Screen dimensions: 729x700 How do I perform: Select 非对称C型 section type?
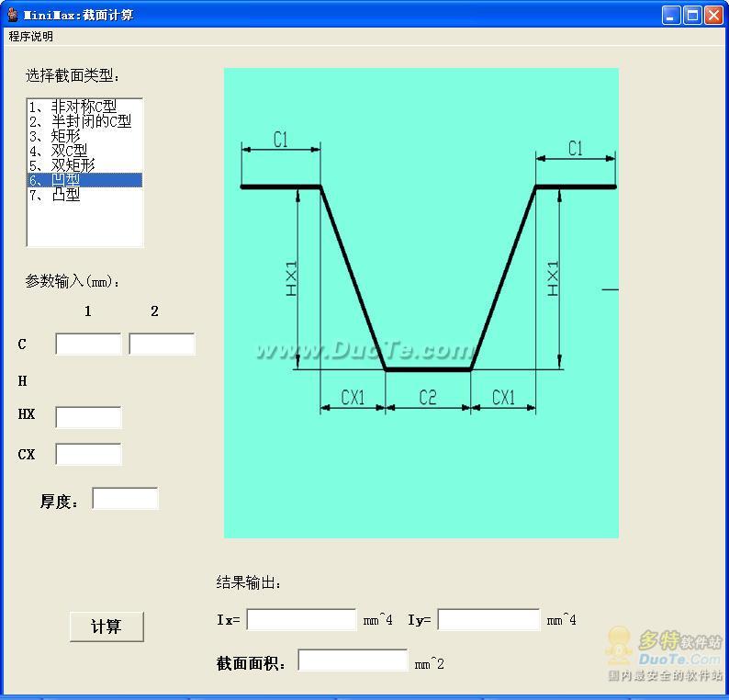(73, 107)
